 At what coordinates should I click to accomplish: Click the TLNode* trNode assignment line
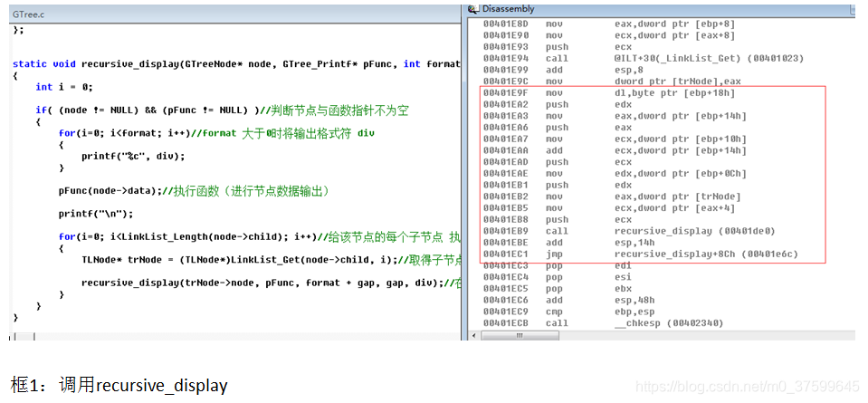click(x=271, y=260)
